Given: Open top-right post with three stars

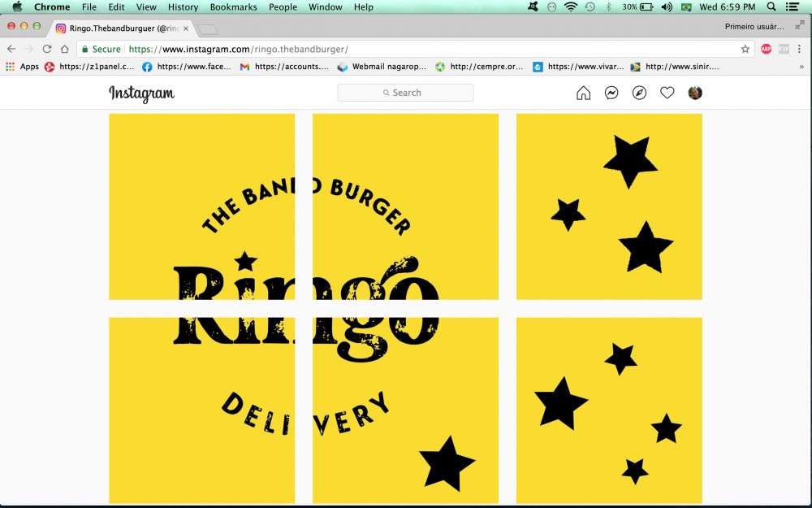Looking at the screenshot, I should pos(609,206).
